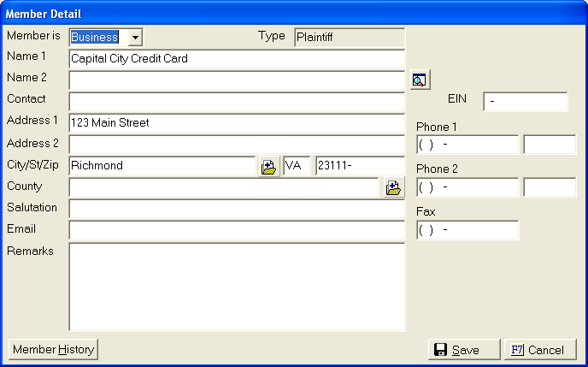
Task: Click the search icon beside Name 2
Action: pos(419,80)
